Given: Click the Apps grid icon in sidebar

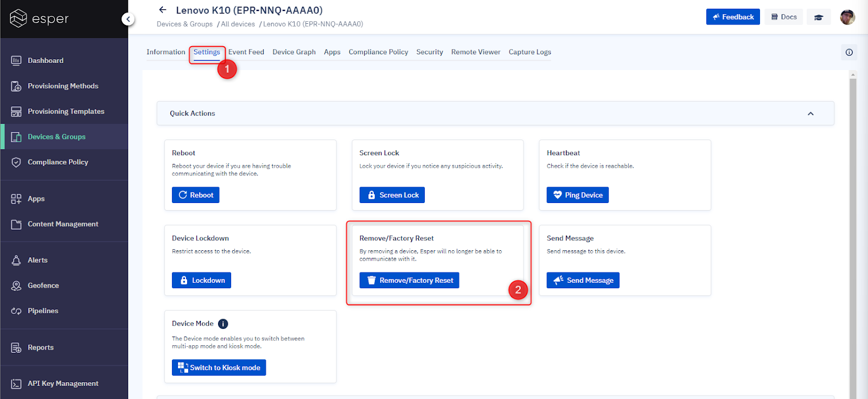Looking at the screenshot, I should click(x=16, y=199).
